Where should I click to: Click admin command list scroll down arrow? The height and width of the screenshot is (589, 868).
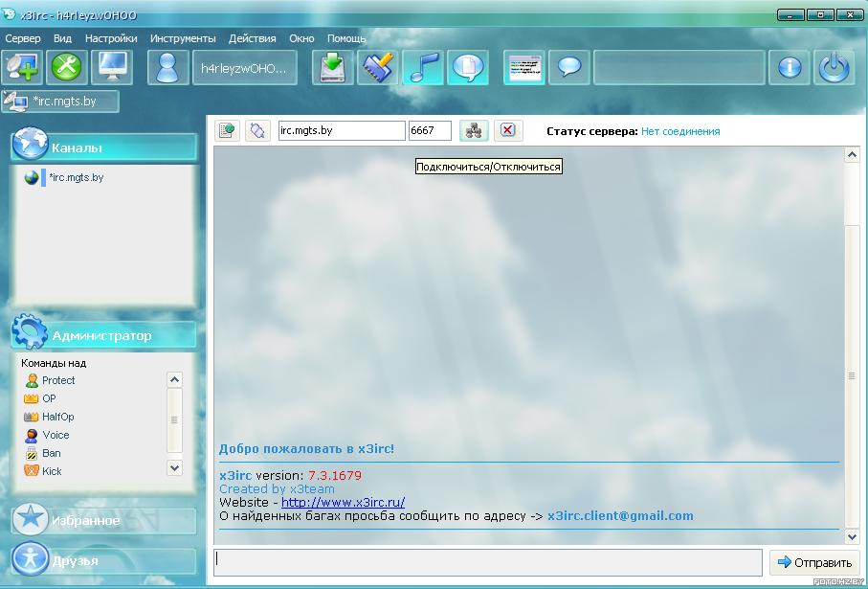[x=174, y=468]
